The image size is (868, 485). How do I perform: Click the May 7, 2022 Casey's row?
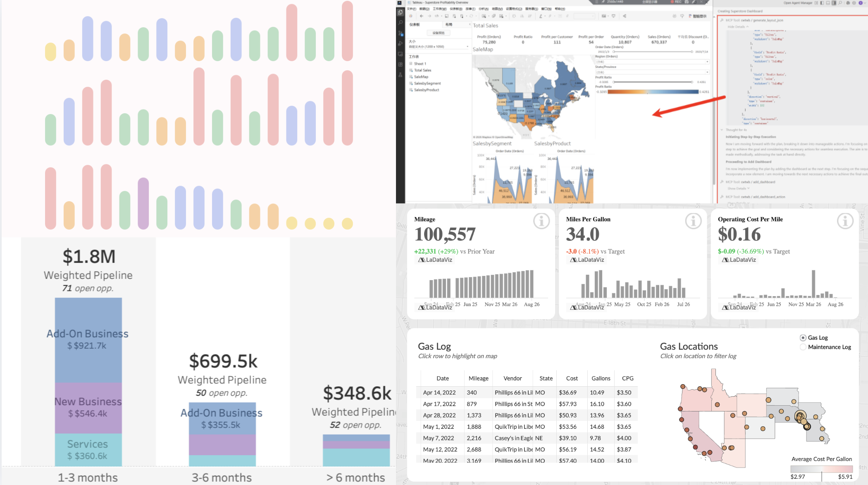(527, 438)
